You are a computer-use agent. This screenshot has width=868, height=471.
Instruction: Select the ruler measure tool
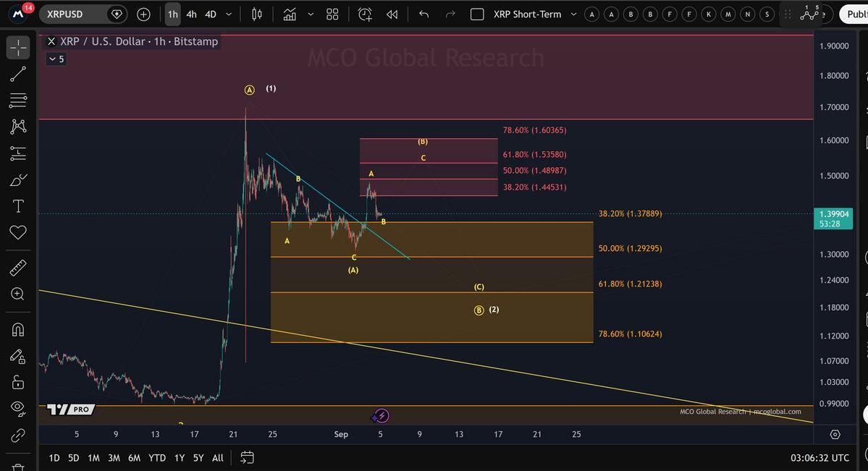pyautogui.click(x=17, y=268)
